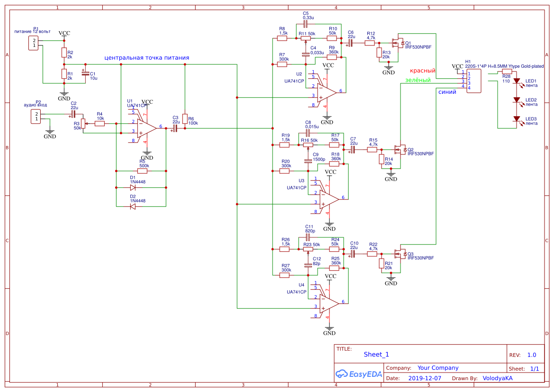
Task: Select the 'центральная точка питания' text label
Action: click(x=147, y=58)
